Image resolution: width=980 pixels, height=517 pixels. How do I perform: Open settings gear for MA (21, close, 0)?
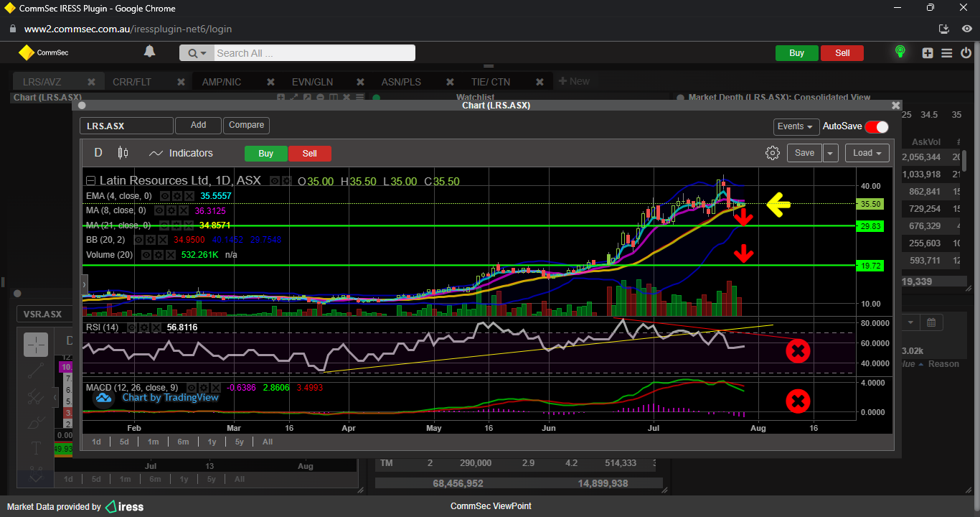click(176, 225)
